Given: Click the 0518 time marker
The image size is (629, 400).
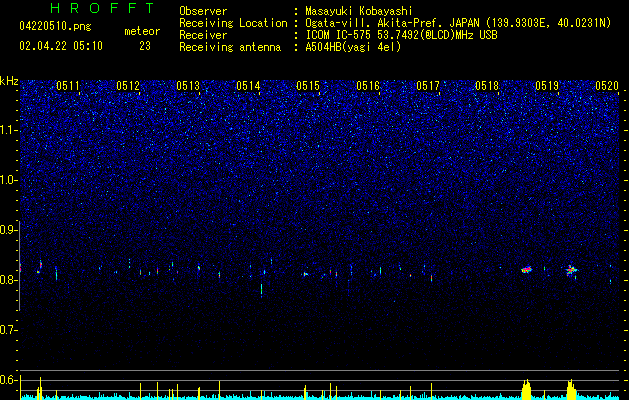Looking at the screenshot, I should coord(487,85).
